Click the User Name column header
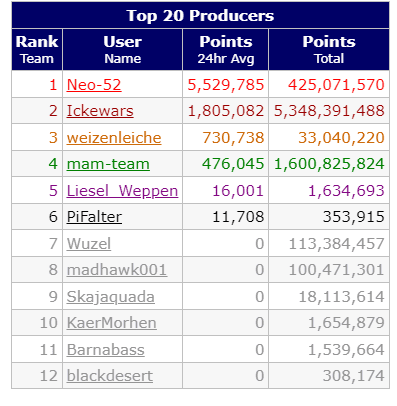 pos(122,50)
